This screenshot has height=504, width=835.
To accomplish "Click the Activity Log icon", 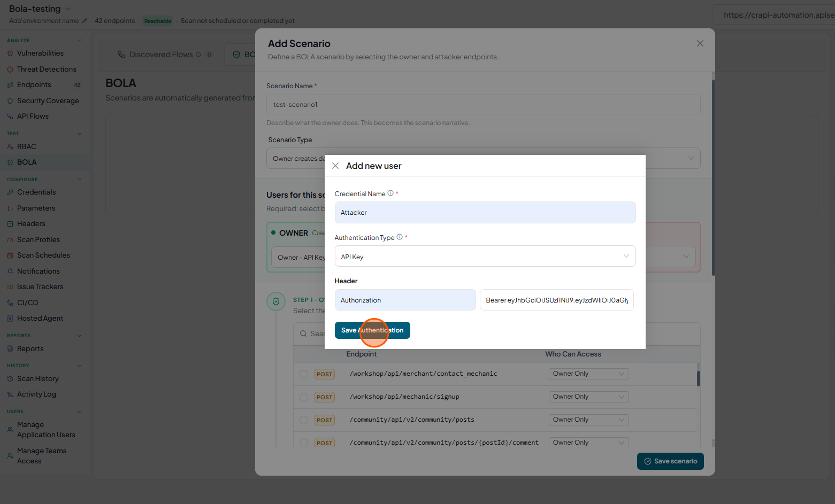I will click(10, 394).
